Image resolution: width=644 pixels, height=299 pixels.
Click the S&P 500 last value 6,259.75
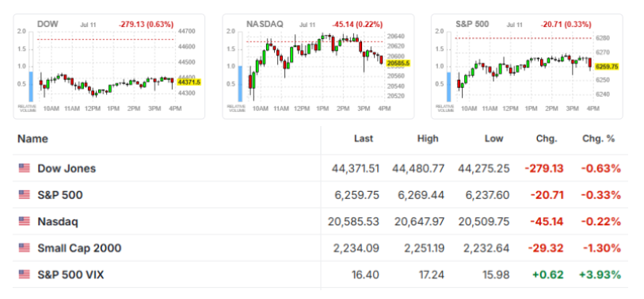click(357, 195)
